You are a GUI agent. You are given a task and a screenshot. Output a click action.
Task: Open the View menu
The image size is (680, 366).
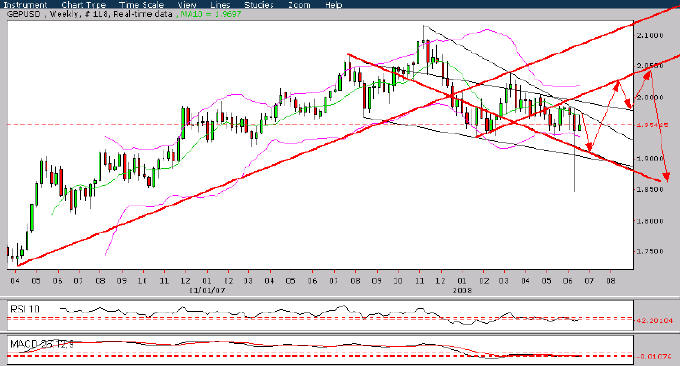point(187,5)
